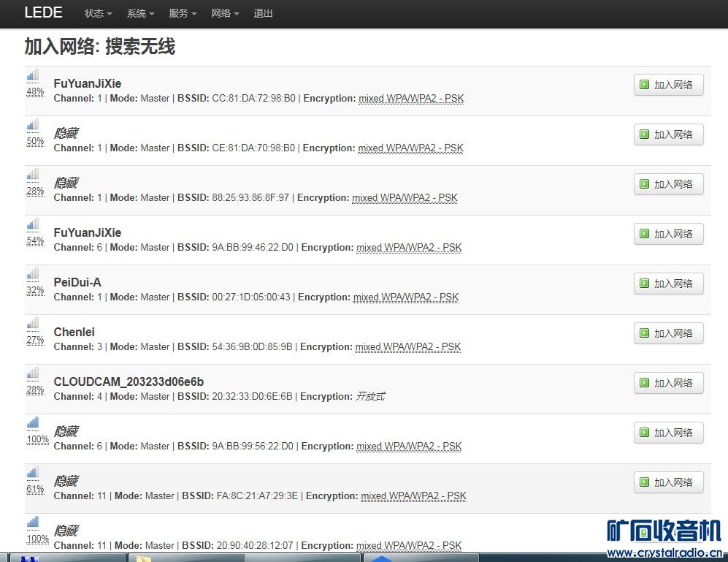
Task: Join the CLOUDCAM_203233d06e6b network
Action: [x=668, y=383]
